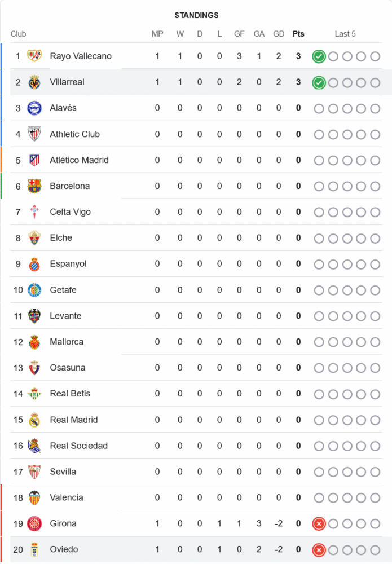Sort standings by Pts column
This screenshot has width=392, height=564.
coord(298,34)
